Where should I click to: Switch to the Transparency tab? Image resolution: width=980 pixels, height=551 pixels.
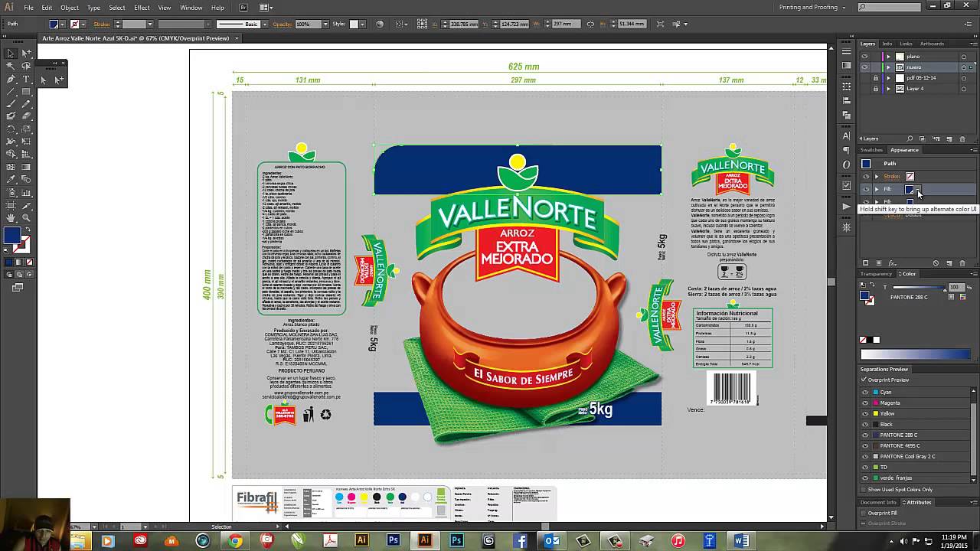point(876,274)
